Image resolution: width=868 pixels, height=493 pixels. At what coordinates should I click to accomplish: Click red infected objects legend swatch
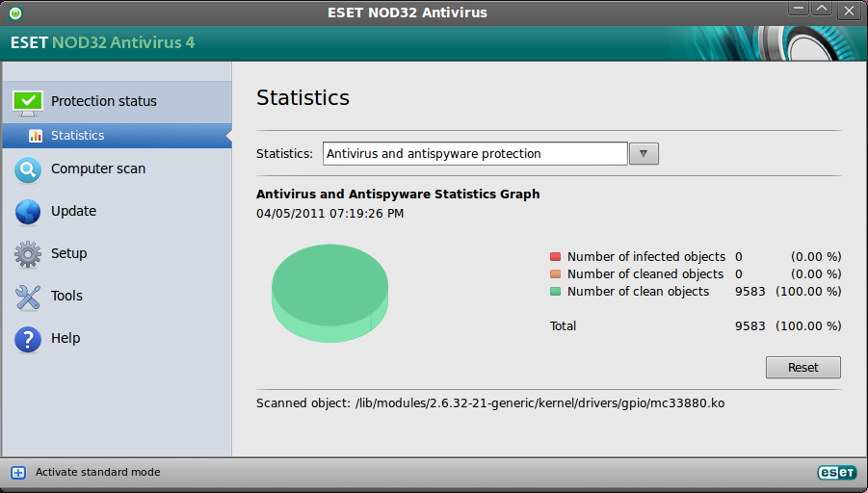pos(555,257)
